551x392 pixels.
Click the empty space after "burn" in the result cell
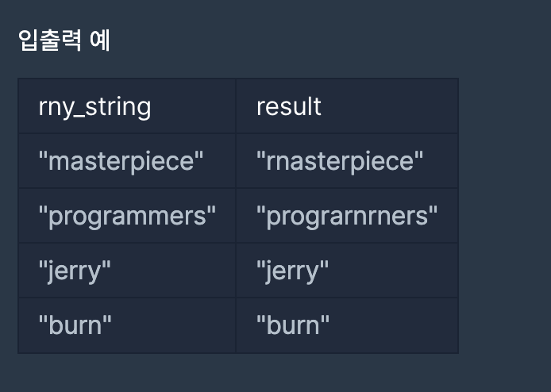coord(394,325)
